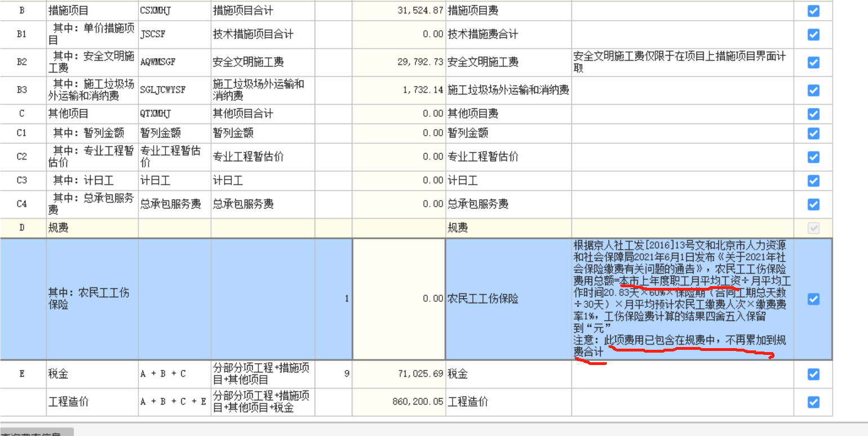Click the name cell 其中: 农民工工伤保险
Viewport: 868px width, 436px height.
coord(92,299)
